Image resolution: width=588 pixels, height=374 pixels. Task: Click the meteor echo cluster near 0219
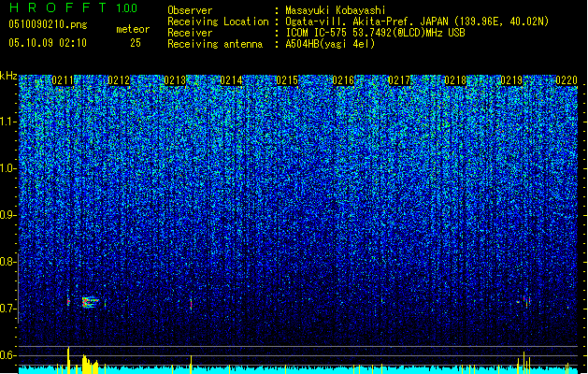pyautogui.click(x=524, y=302)
